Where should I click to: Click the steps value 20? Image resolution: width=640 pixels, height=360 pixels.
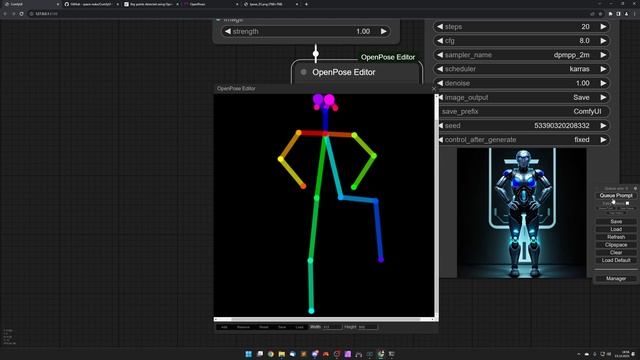(x=585, y=27)
